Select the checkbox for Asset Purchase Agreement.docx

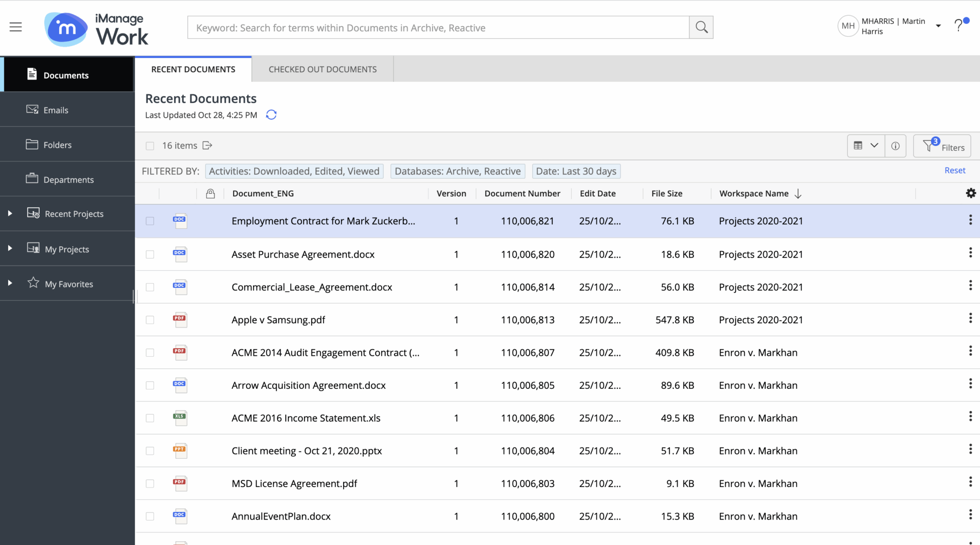click(150, 254)
